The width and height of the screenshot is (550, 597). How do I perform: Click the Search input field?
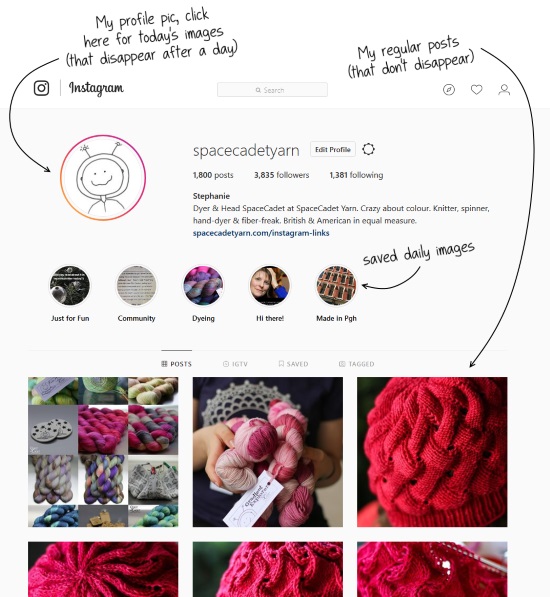(272, 90)
